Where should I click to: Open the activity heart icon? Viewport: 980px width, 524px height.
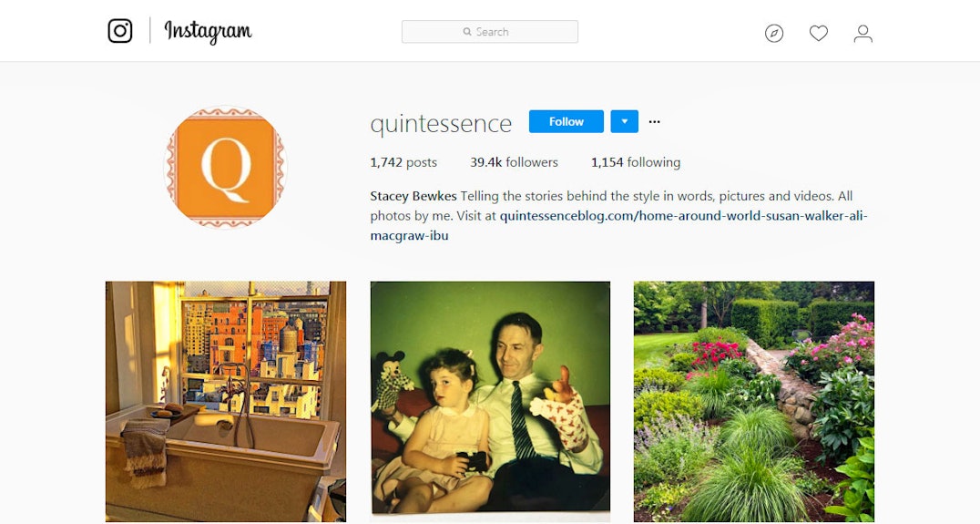[819, 33]
